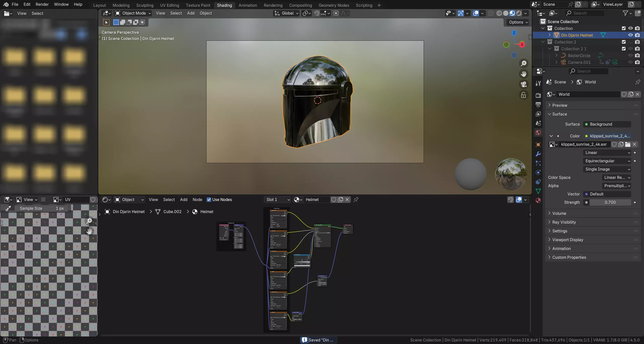Toggle camera view gizmo in viewport

click(524, 84)
